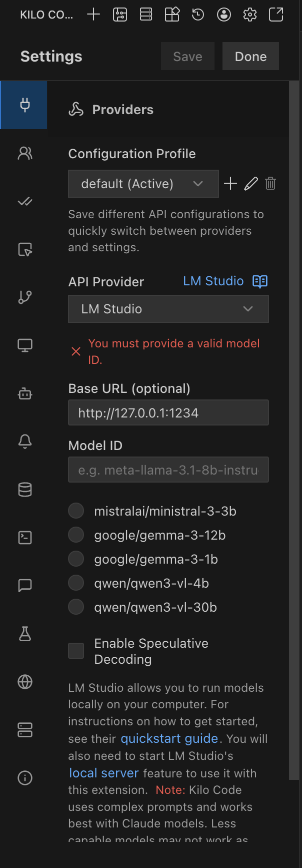
Task: Delete profile using trash icon
Action: [x=270, y=184]
